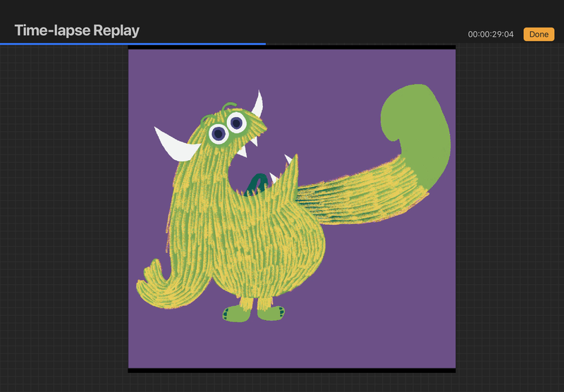The width and height of the screenshot is (564, 392).
Task: Click the dark green tongue in monster's mouth
Action: (x=256, y=184)
